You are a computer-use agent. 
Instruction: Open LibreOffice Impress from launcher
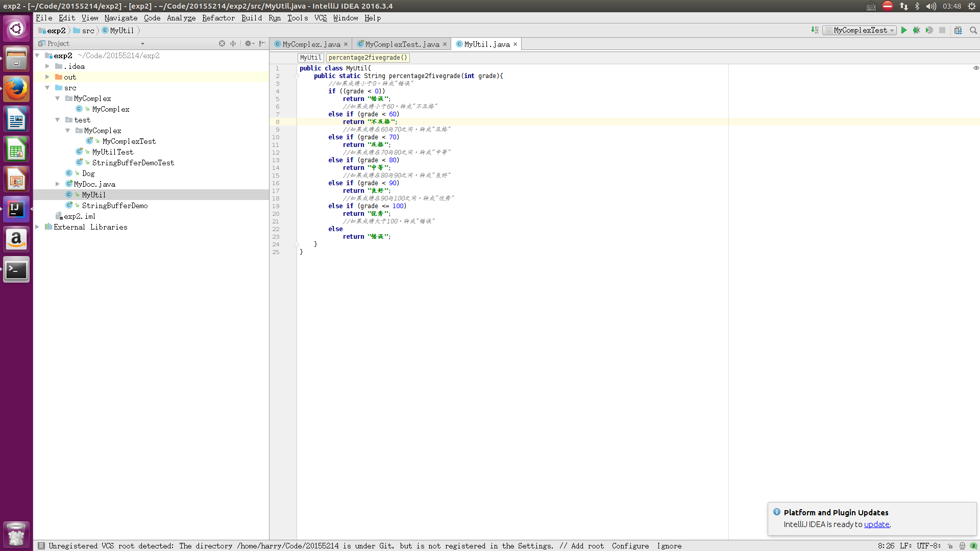point(16,180)
